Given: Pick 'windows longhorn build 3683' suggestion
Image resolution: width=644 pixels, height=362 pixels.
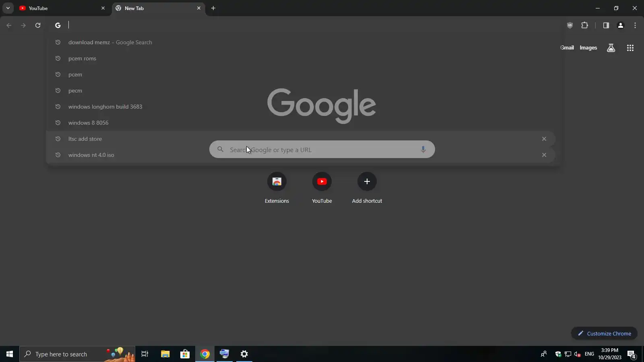Looking at the screenshot, I should click(x=301, y=107).
